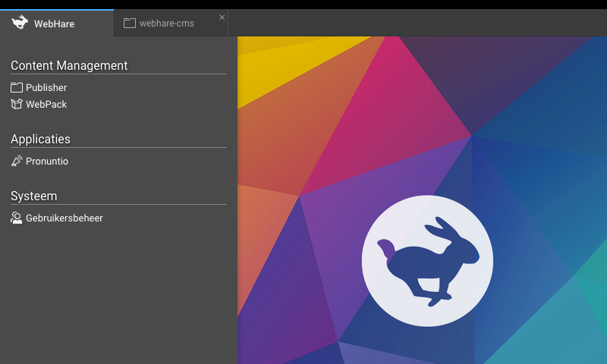Open the Pronuntio application
The width and height of the screenshot is (607, 364).
[x=47, y=162]
